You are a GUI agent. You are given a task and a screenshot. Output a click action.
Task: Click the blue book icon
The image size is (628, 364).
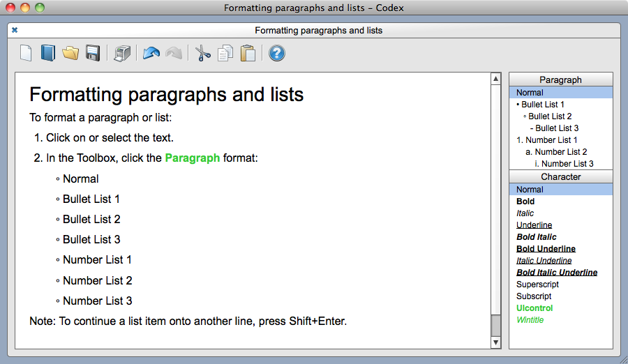coord(47,53)
